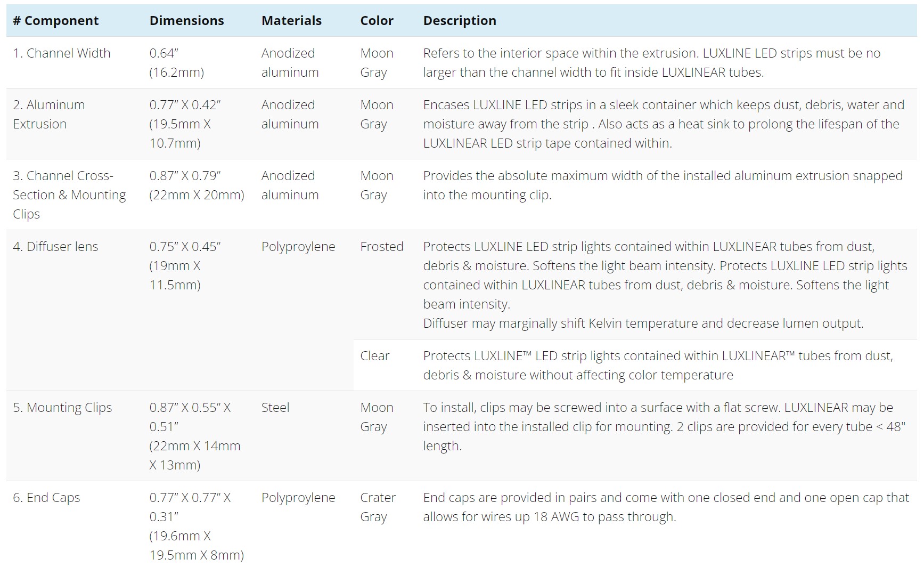The width and height of the screenshot is (924, 567).
Task: Click the Steel material cell
Action: click(275, 408)
